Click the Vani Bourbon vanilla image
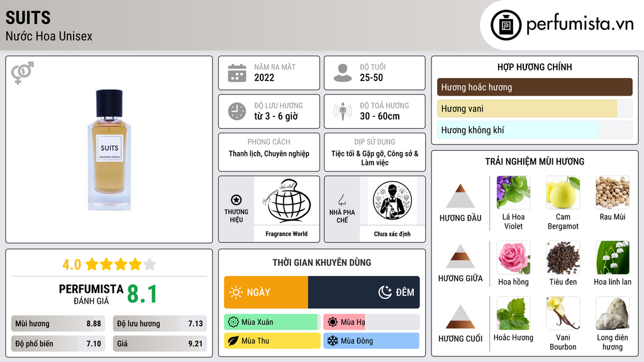 (563, 313)
